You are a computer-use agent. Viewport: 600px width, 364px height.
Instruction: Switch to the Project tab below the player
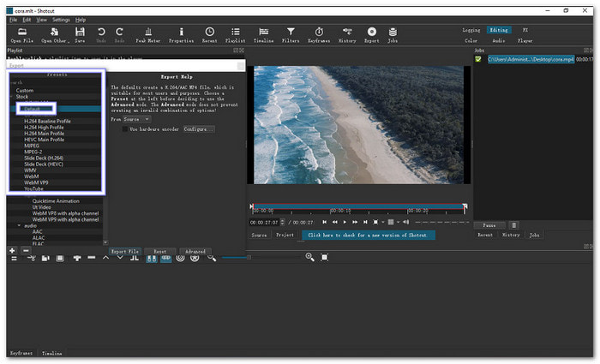285,235
